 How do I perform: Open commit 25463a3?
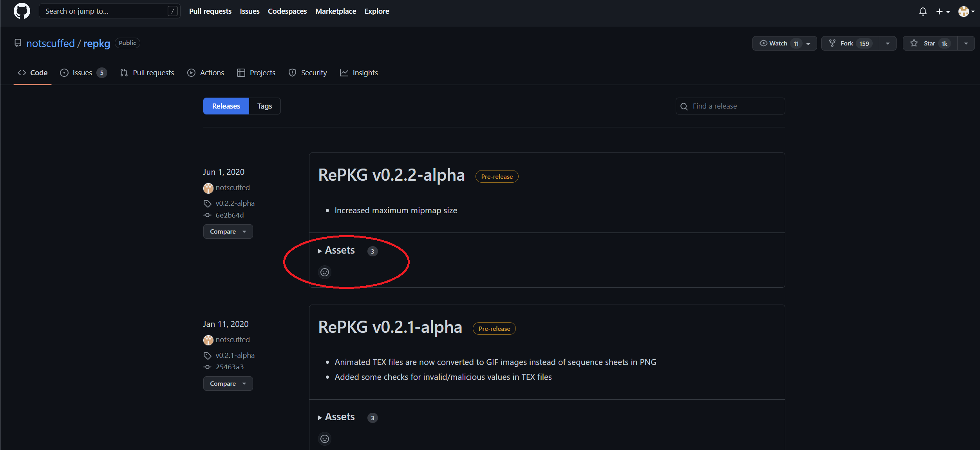click(230, 367)
